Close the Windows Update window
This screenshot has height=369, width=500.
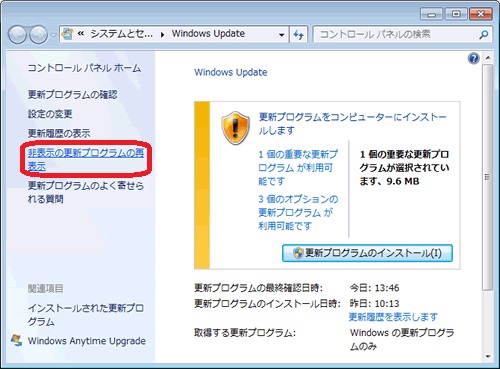481,14
